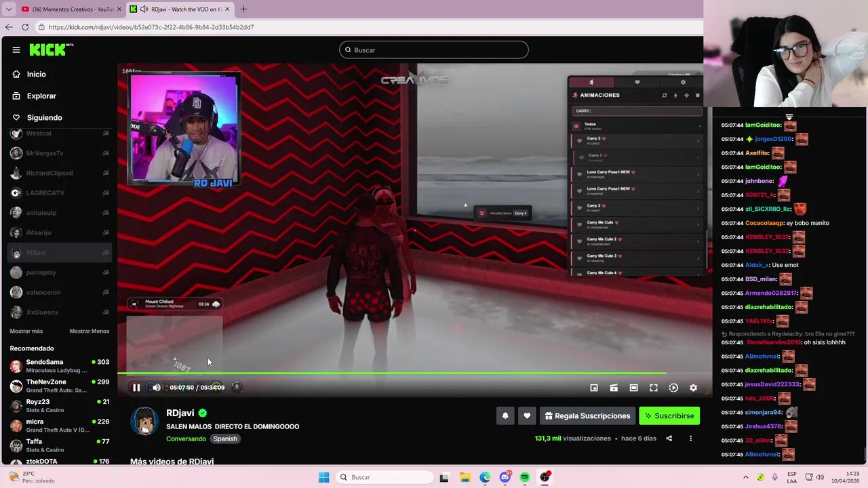868x488 pixels.
Task: Open a new browser tab
Action: [x=243, y=9]
